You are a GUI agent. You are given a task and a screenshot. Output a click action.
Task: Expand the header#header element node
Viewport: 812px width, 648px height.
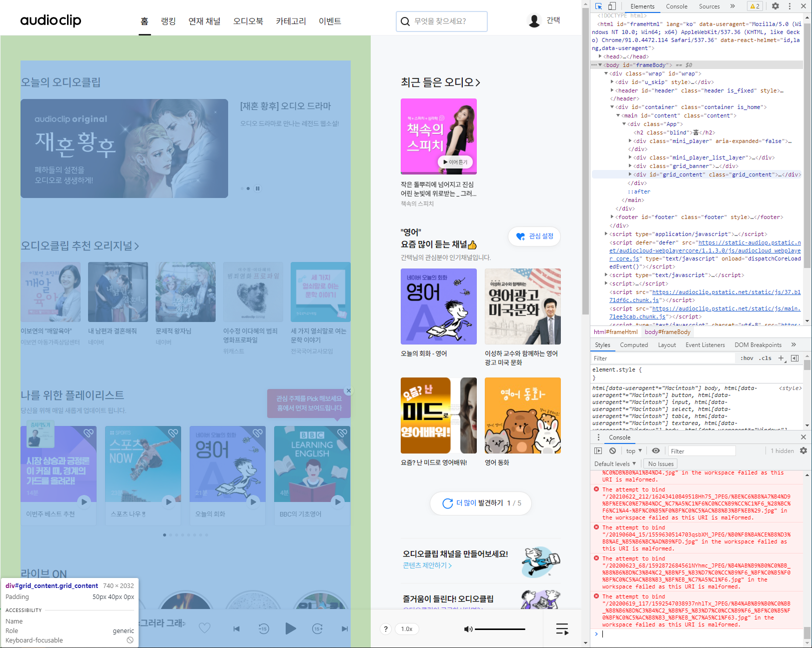[612, 90]
